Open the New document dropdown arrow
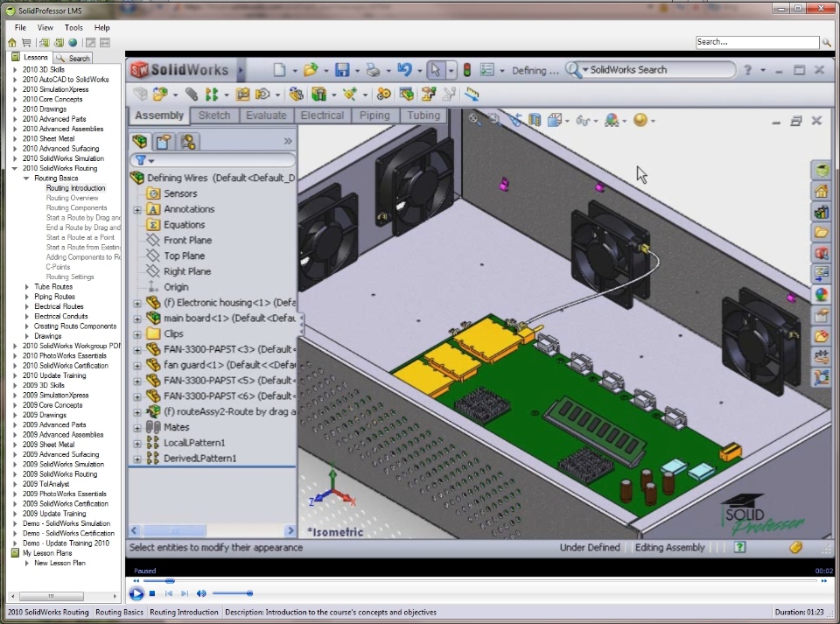The height and width of the screenshot is (624, 840). tap(295, 71)
